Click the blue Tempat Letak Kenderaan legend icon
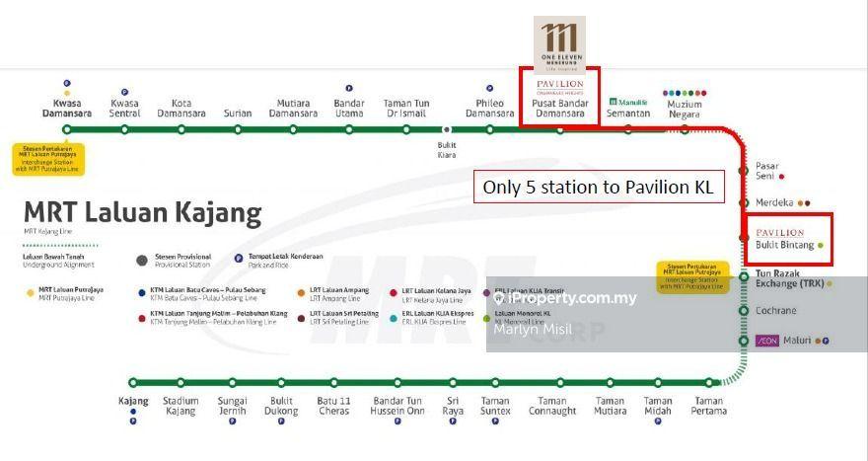This screenshot has width=868, height=461. point(239,257)
